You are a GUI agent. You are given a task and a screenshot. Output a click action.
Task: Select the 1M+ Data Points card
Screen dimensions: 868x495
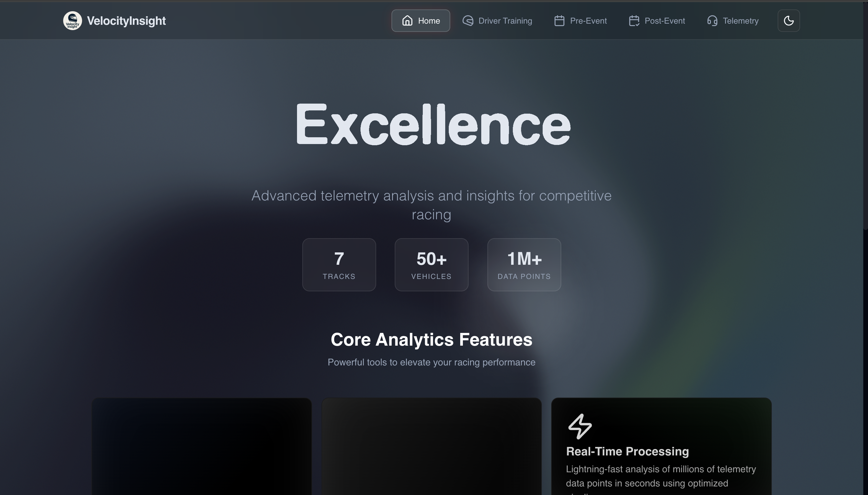point(524,264)
